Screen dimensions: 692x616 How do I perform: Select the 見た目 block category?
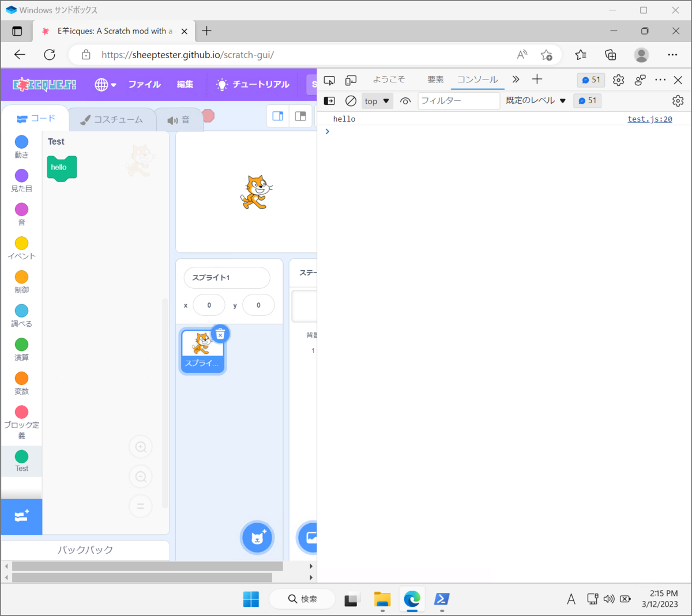(22, 181)
